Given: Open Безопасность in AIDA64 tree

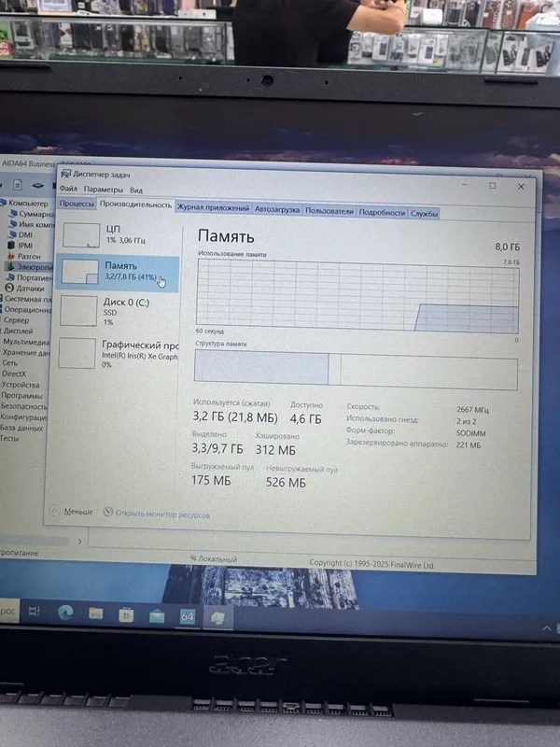Looking at the screenshot, I should [x=23, y=406].
